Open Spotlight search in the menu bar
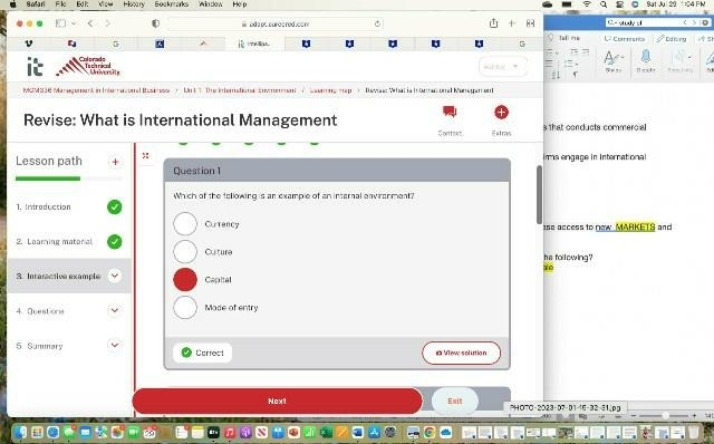Screen dimensions: 714x444 603,4
